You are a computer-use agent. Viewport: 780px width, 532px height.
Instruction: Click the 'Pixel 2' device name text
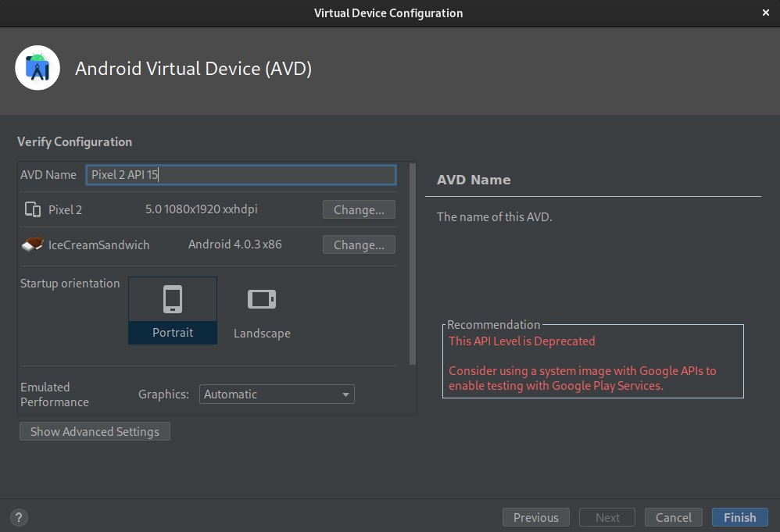65,210
